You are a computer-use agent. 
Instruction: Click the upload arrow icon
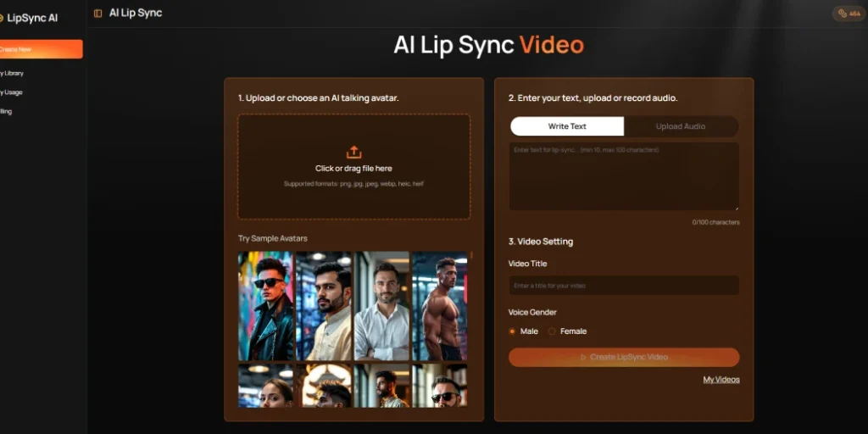tap(353, 153)
